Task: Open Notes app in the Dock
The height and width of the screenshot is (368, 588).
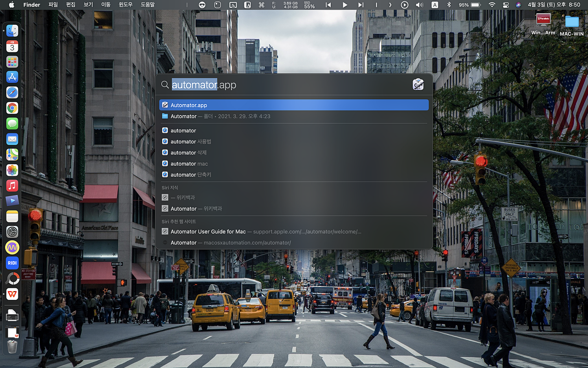Action: pyautogui.click(x=12, y=216)
